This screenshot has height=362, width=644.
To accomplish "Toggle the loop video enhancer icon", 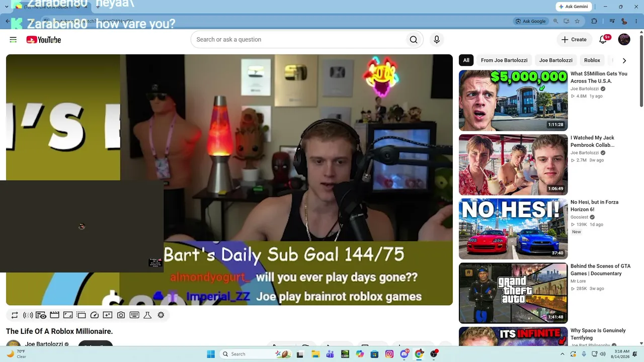I will tap(15, 315).
